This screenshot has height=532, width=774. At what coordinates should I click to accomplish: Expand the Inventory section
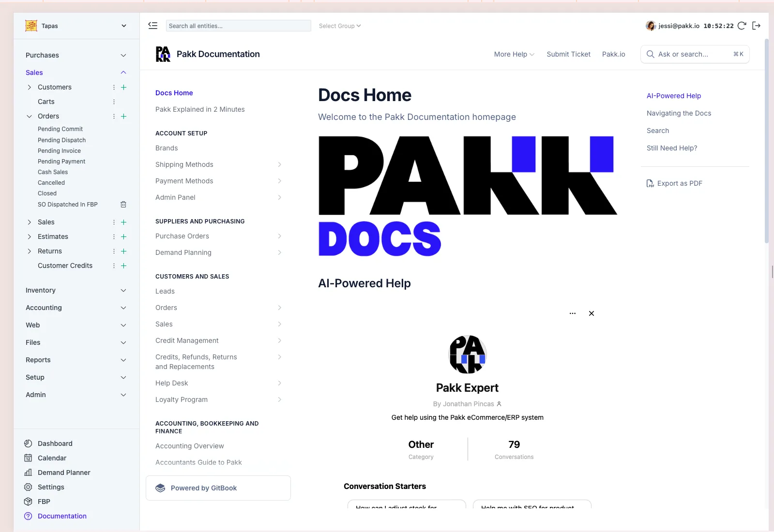point(76,290)
